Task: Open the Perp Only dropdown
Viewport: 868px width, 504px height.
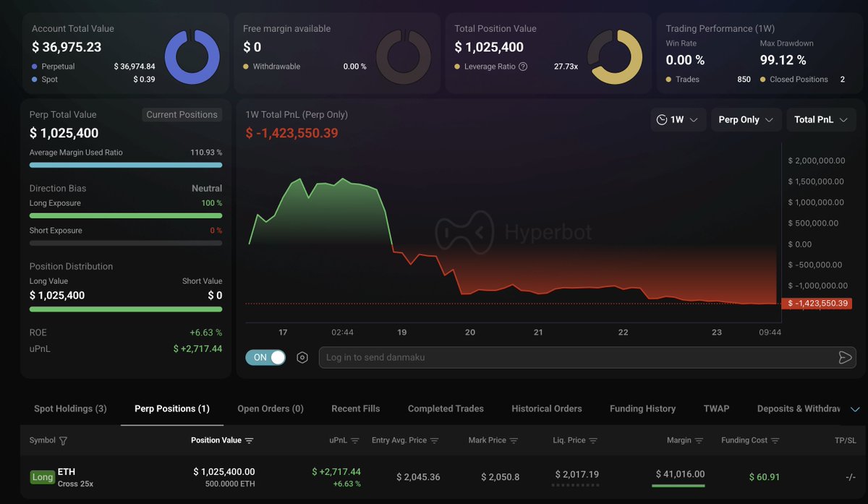Action: click(746, 119)
